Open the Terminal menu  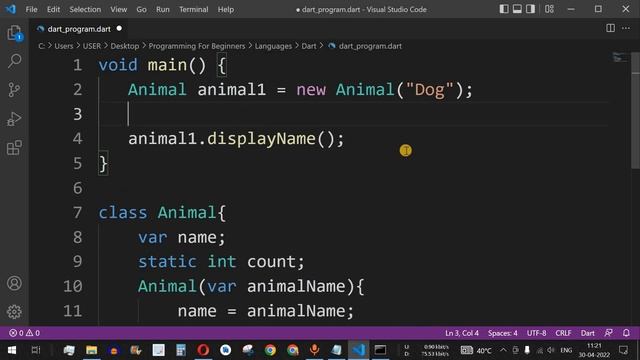point(193,9)
